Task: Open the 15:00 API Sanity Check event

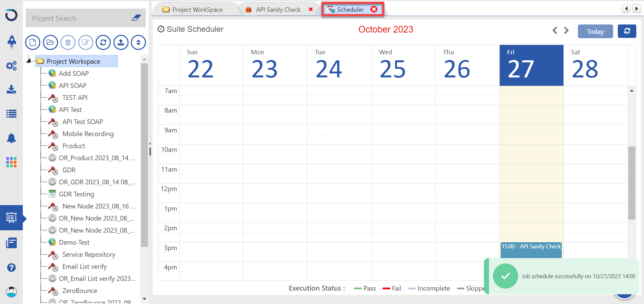Action: tap(531, 250)
